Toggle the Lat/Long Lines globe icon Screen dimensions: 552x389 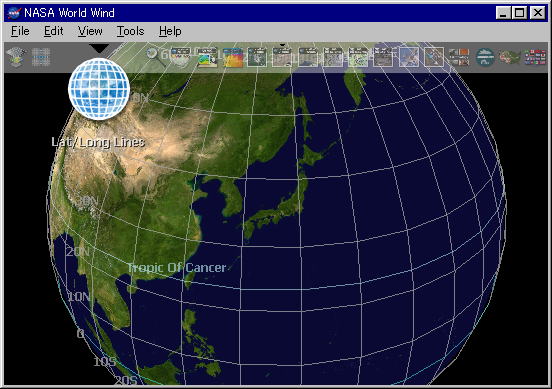point(99,89)
